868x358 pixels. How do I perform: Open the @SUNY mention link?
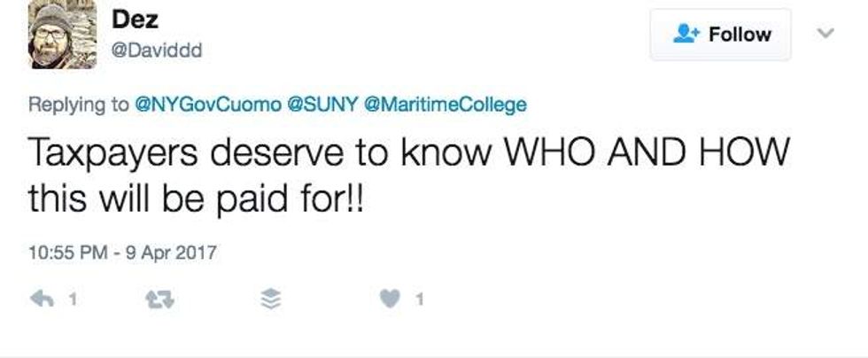[322, 105]
